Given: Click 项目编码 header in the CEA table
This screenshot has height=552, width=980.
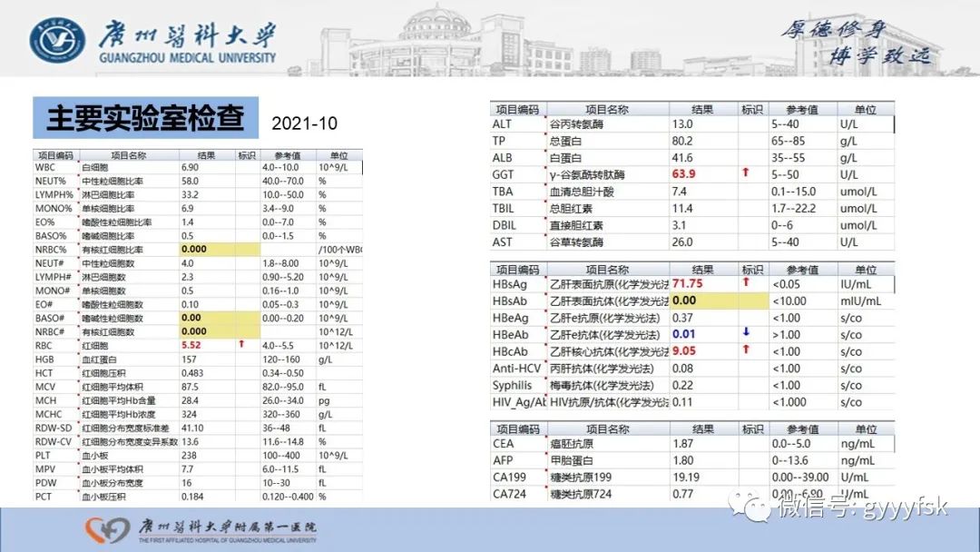Looking at the screenshot, I should click(518, 429).
